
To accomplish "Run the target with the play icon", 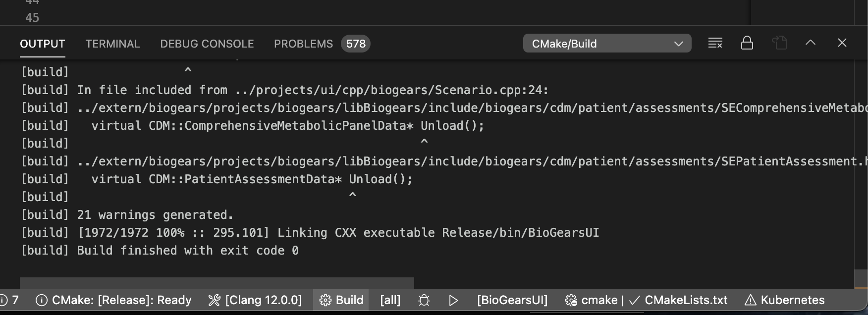I will pyautogui.click(x=453, y=300).
